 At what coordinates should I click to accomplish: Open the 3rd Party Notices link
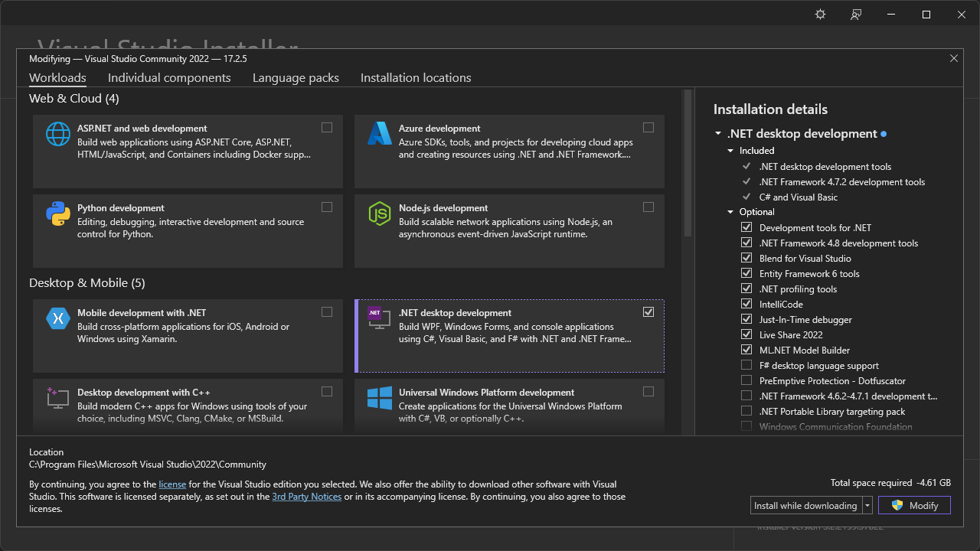(x=307, y=497)
